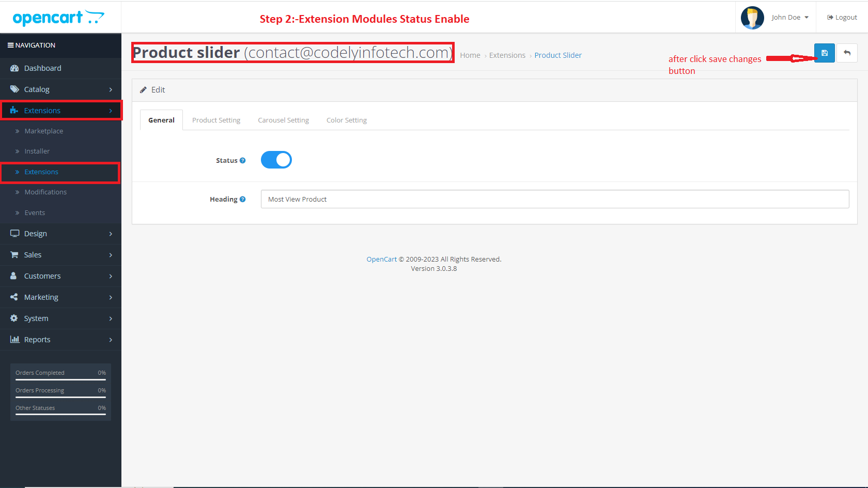This screenshot has height=488, width=868.
Task: Click the Other Statuses progress bar
Action: coord(60,415)
